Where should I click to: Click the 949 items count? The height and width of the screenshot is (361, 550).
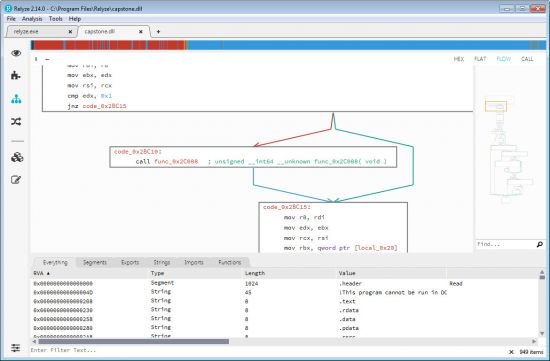pyautogui.click(x=531, y=352)
